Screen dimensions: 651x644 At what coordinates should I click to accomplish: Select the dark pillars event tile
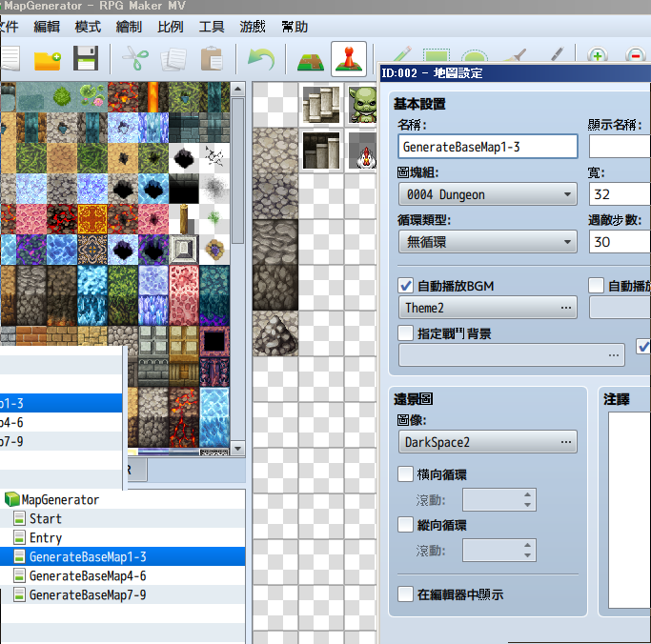click(321, 151)
